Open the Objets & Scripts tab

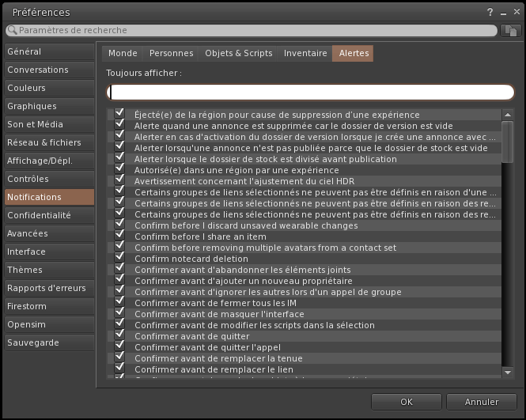[238, 54]
